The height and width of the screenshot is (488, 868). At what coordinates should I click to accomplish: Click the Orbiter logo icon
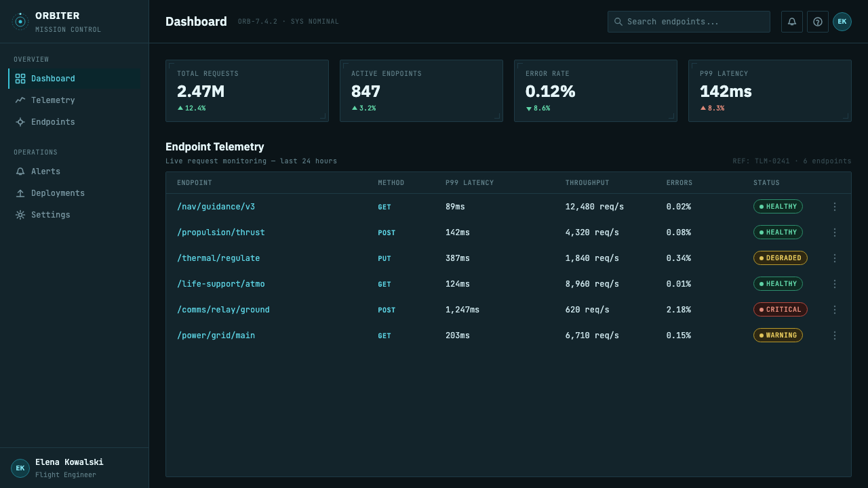coord(20,22)
